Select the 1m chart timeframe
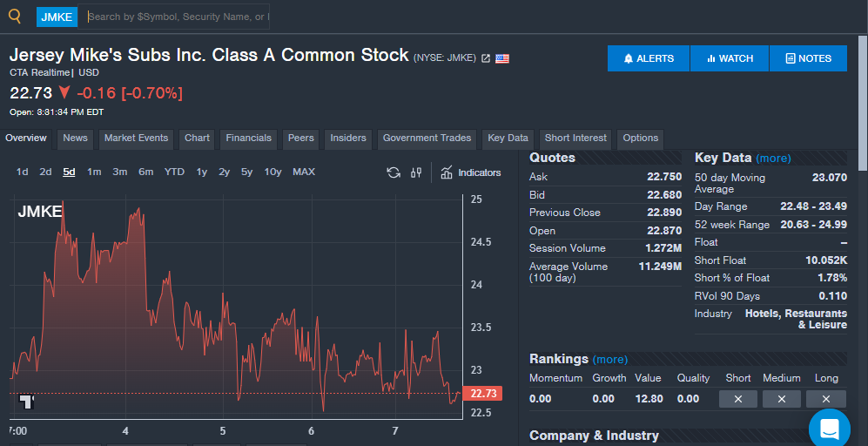This screenshot has height=446, width=868. 94,172
